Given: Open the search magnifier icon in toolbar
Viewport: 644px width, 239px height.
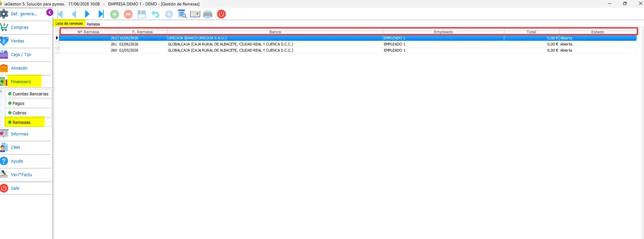Looking at the screenshot, I should [x=182, y=14].
